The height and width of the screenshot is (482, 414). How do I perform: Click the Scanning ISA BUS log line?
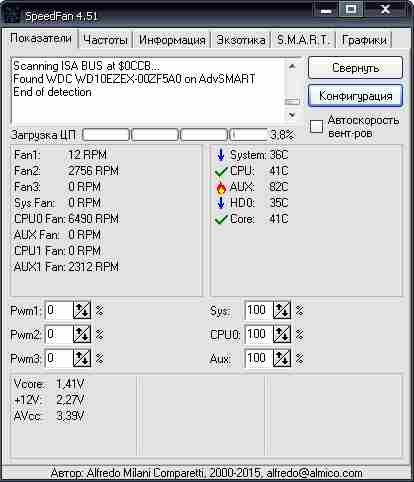[86, 66]
